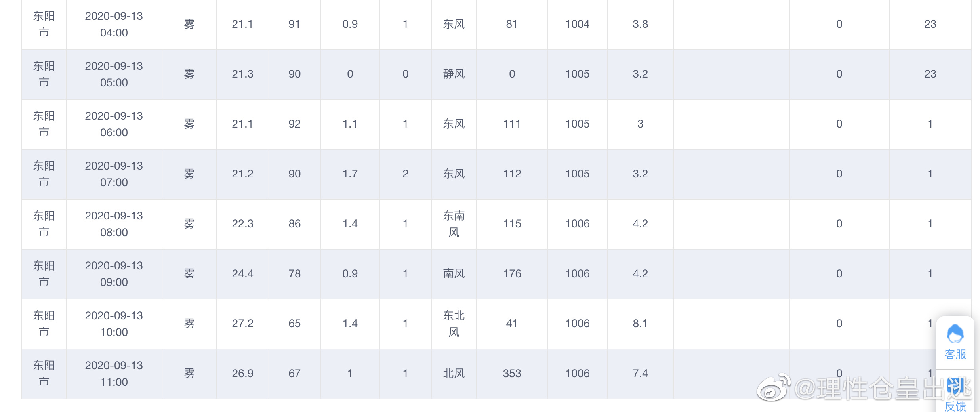Click the 东南风 wind direction cell
Screen dimensions: 980x412
click(x=454, y=224)
